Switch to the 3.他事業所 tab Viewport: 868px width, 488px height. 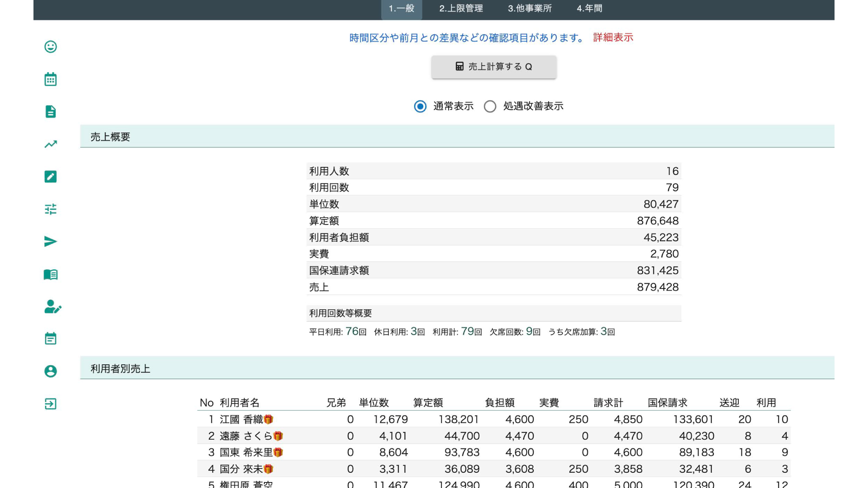tap(530, 8)
